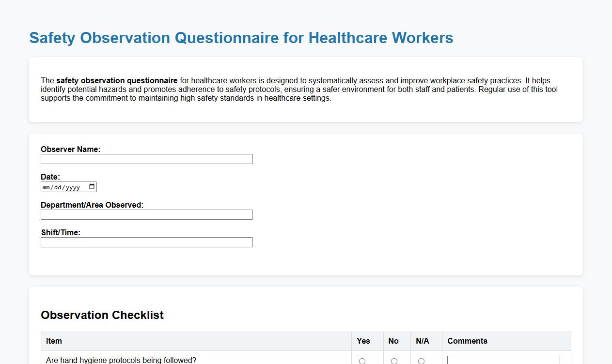Select the month segment of the date field

[x=47, y=186]
